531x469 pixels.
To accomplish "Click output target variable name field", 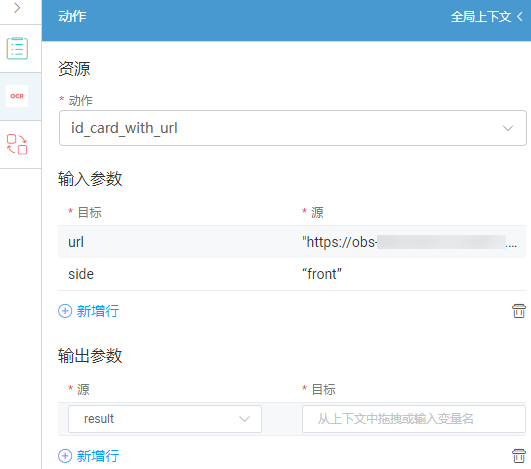I will [x=414, y=419].
